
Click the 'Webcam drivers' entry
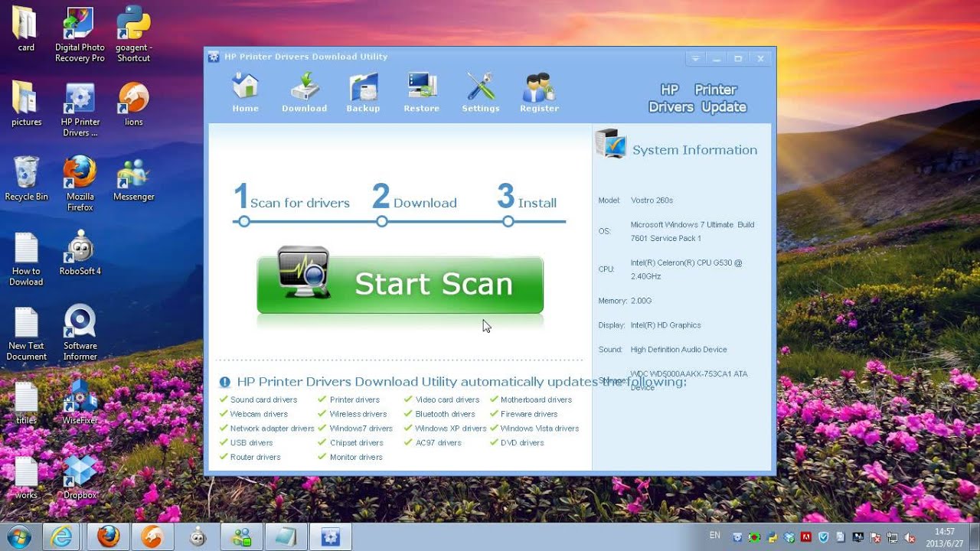259,414
